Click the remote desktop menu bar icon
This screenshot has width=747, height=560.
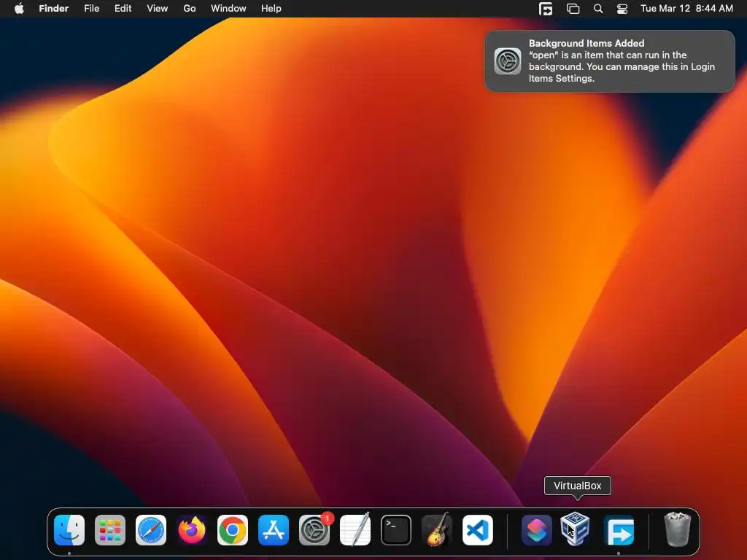[x=546, y=9]
